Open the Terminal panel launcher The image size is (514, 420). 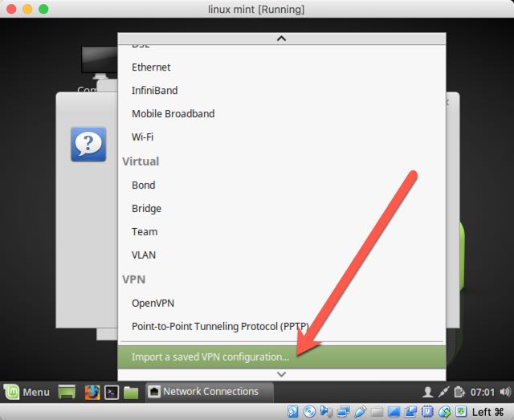[x=112, y=392]
